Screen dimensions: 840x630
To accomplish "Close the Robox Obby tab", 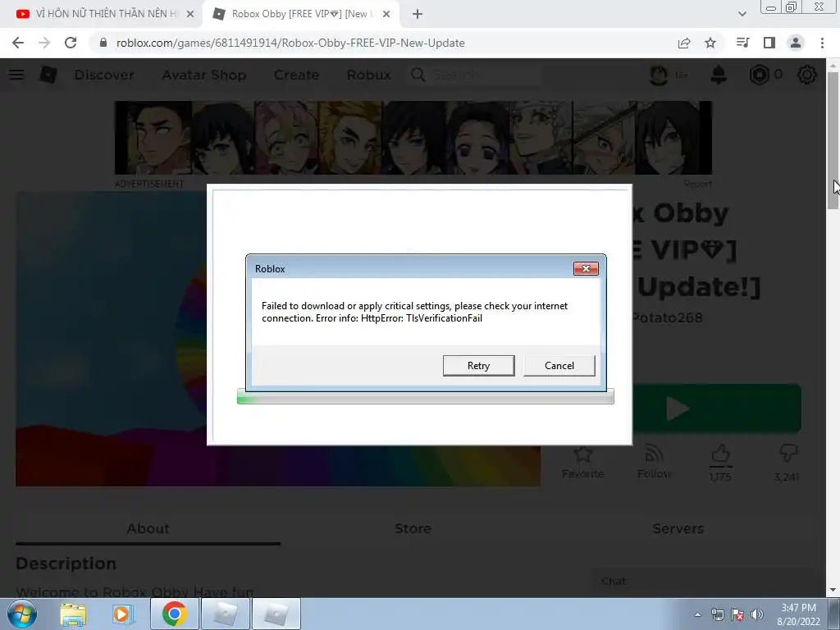I will click(x=386, y=14).
